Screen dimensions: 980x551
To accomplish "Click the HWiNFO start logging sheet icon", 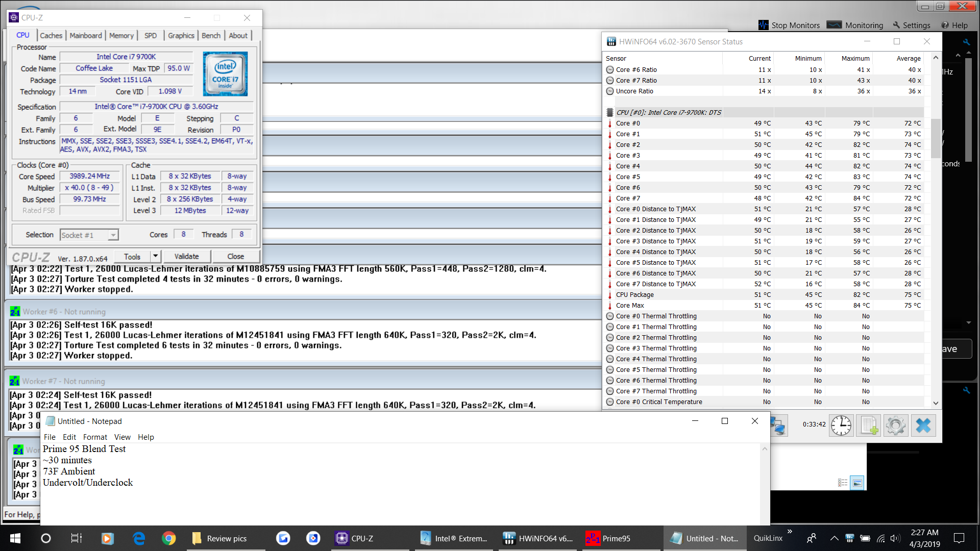I will pos(869,425).
